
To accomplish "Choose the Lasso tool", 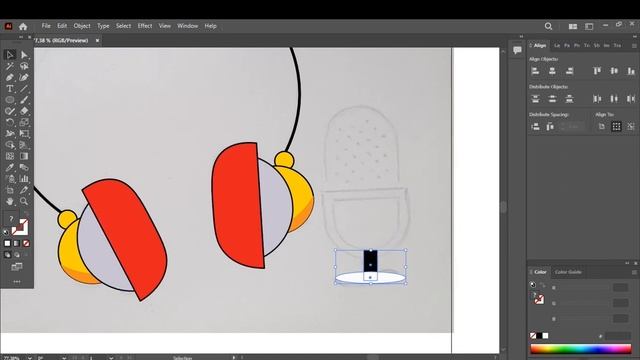I will point(24,66).
